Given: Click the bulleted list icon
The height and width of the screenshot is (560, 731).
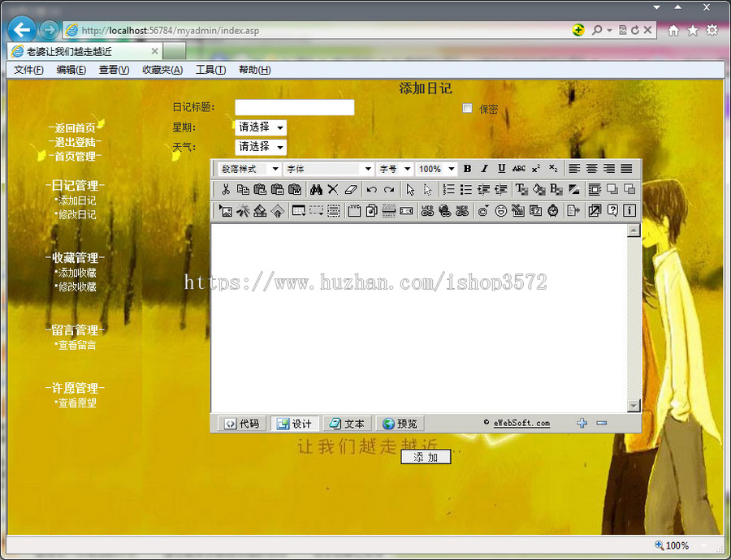Looking at the screenshot, I should pyautogui.click(x=465, y=189).
